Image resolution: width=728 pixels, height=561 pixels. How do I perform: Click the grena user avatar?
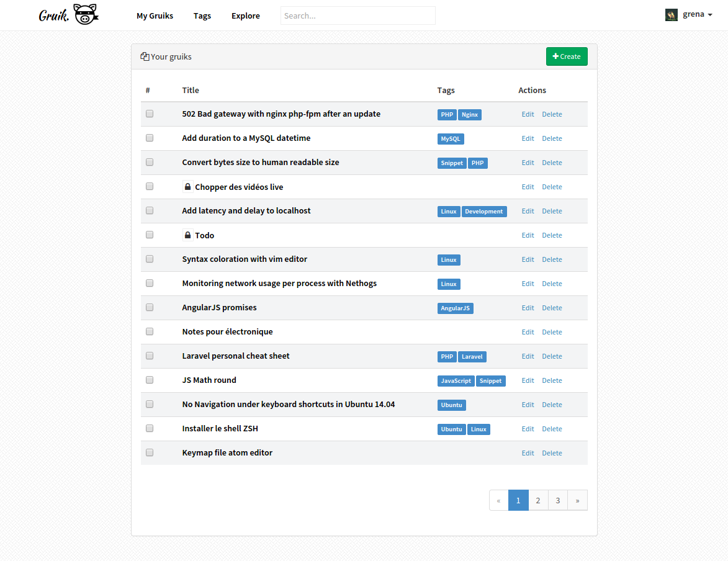671,15
